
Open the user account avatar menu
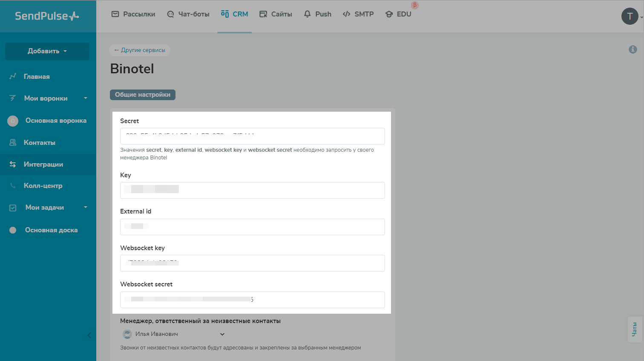(630, 16)
